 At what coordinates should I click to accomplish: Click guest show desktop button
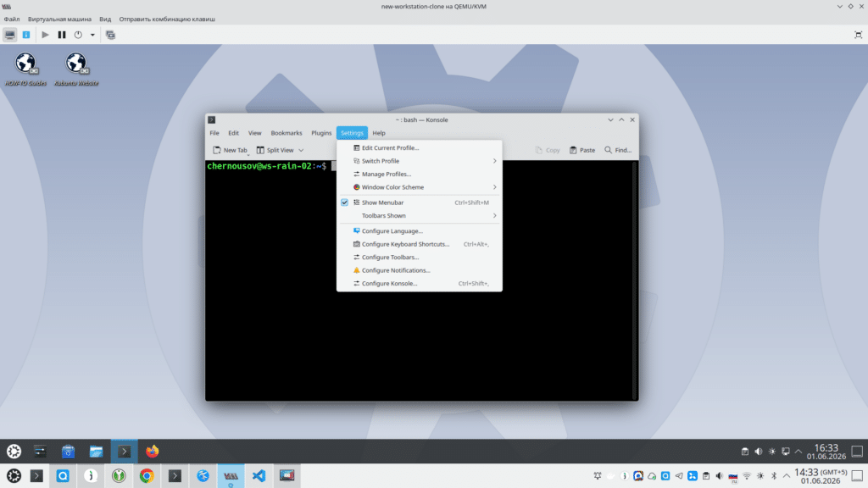click(x=857, y=452)
